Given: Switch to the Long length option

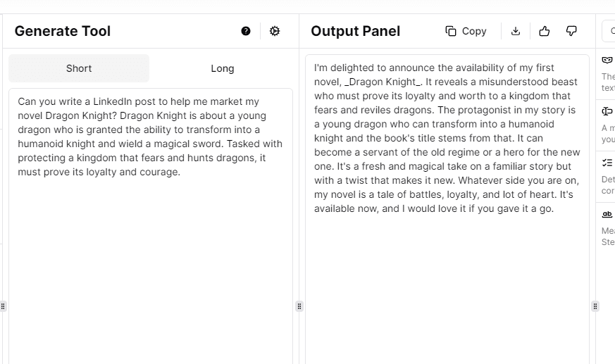Looking at the screenshot, I should point(223,68).
